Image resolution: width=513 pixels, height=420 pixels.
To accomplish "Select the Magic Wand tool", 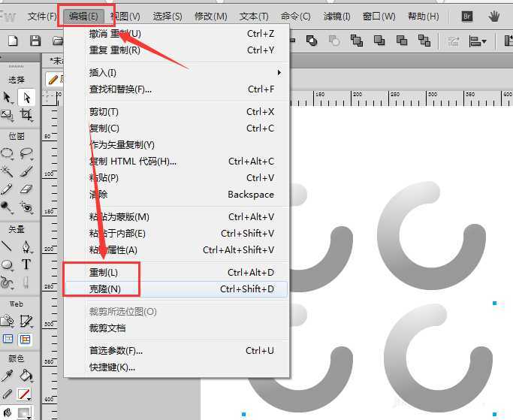I will pyautogui.click(x=7, y=171).
